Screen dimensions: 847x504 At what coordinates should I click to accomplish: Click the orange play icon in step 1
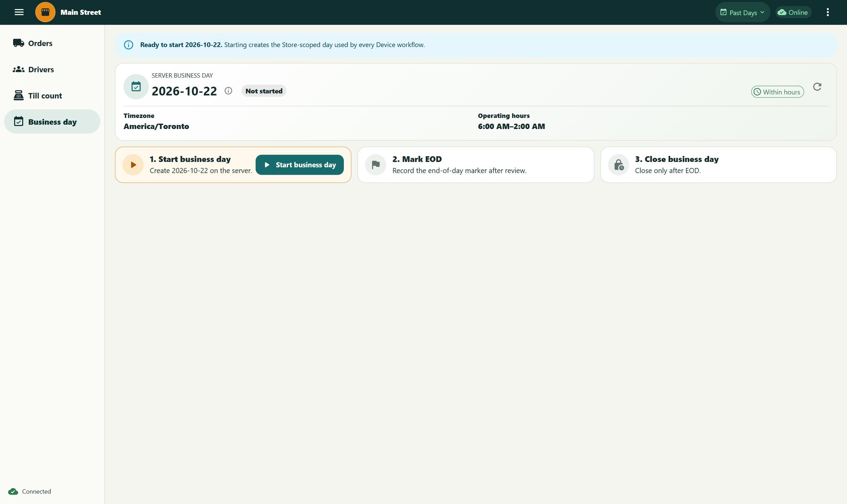(133, 165)
